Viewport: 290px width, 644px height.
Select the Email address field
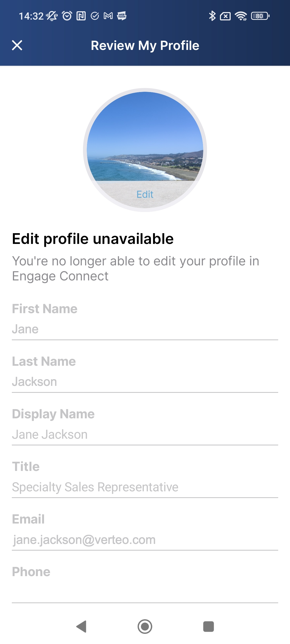(145, 540)
